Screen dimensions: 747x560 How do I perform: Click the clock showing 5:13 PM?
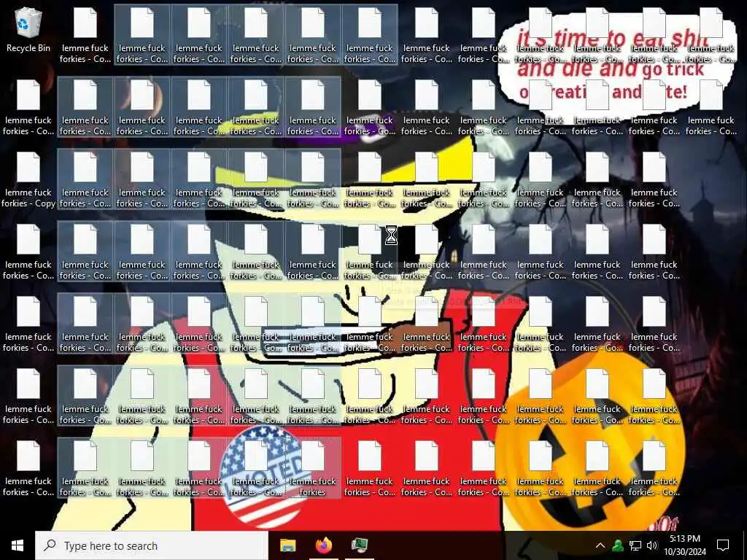click(685, 545)
